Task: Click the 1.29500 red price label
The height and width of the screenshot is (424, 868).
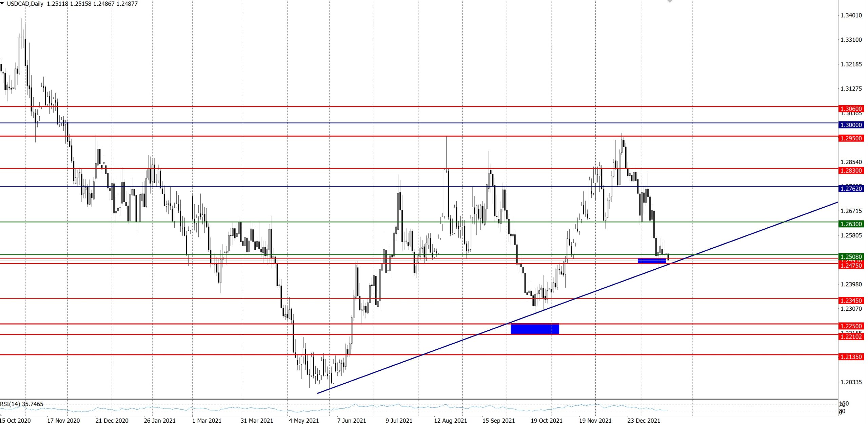Action: tap(851, 138)
